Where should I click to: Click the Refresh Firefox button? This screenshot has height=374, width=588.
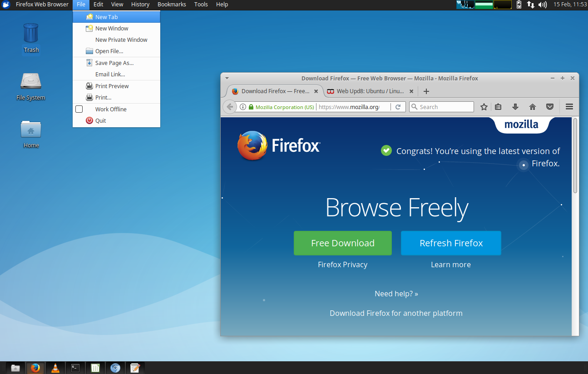(451, 243)
